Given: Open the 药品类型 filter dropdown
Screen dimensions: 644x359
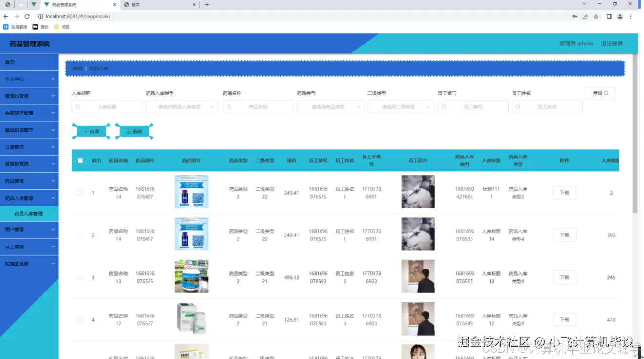Looking at the screenshot, I should point(330,107).
